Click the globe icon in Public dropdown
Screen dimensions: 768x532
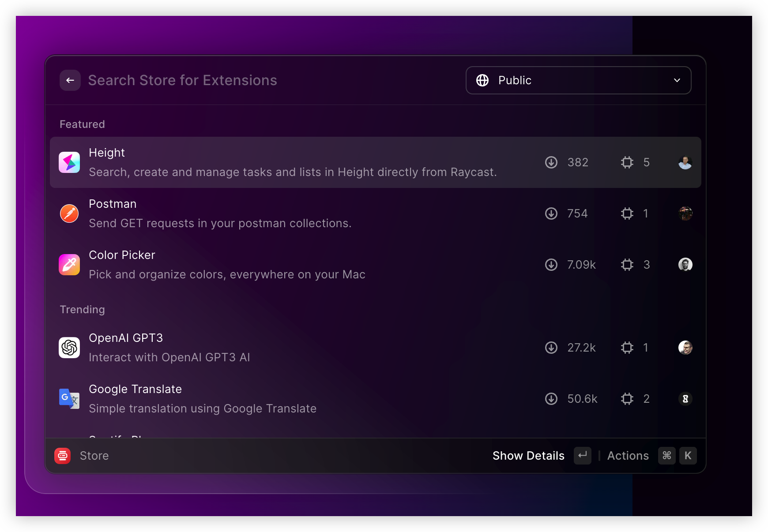(482, 80)
